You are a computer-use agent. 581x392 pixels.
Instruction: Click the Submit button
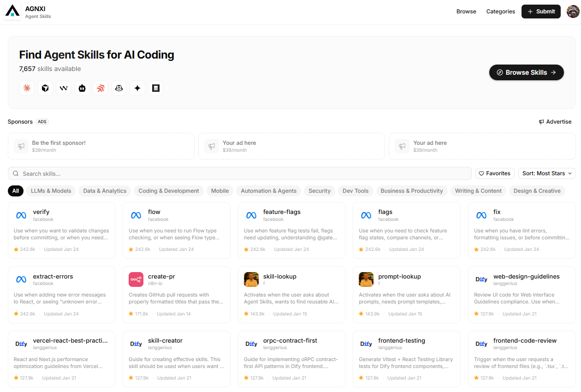(541, 11)
